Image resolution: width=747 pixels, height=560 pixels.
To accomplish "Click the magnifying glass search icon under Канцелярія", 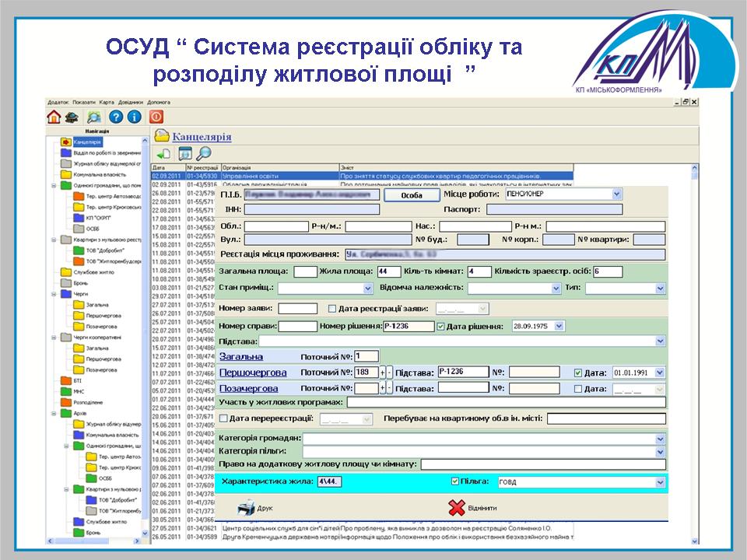I will (204, 154).
